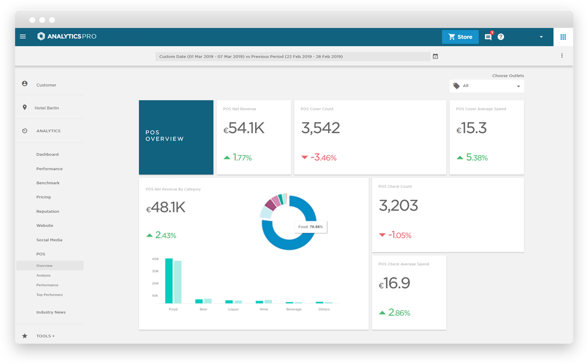588x364 pixels.
Task: Select Customer in the sidebar
Action: tap(46, 85)
